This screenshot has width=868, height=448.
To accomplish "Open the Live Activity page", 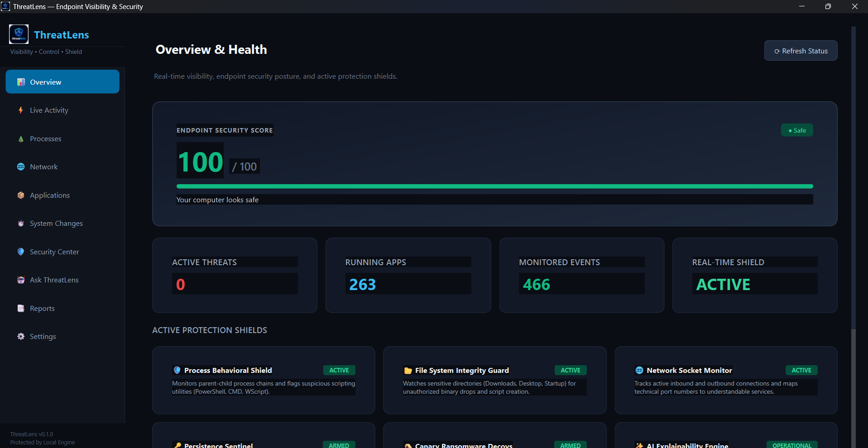I will click(62, 110).
